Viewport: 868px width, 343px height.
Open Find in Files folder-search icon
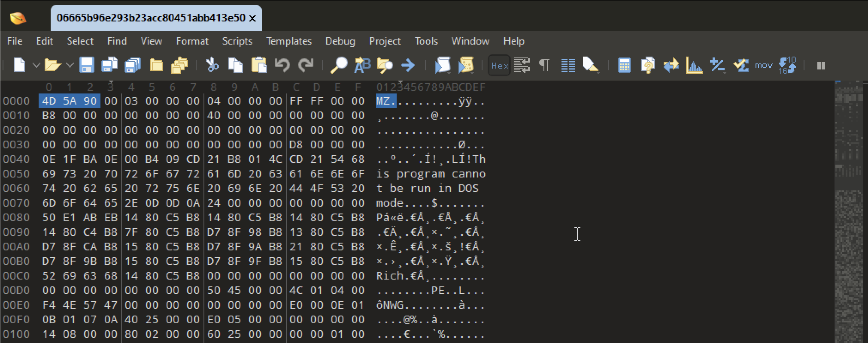click(x=385, y=65)
